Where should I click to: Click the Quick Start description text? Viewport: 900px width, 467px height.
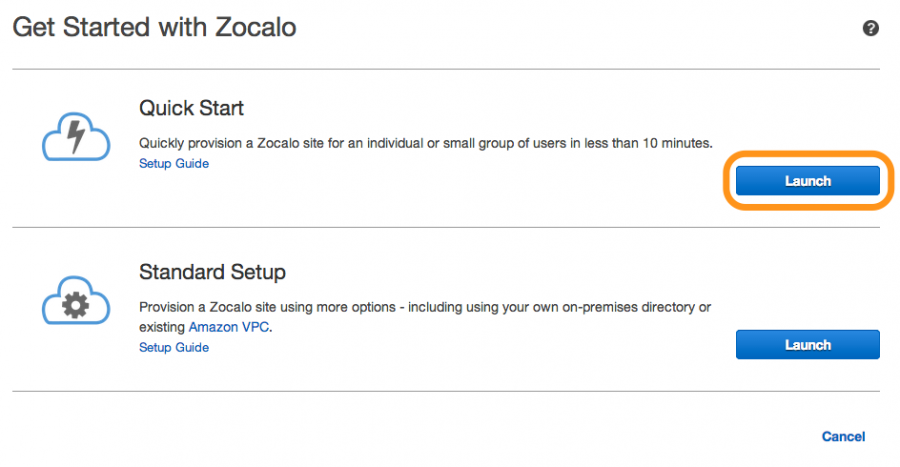click(x=425, y=143)
